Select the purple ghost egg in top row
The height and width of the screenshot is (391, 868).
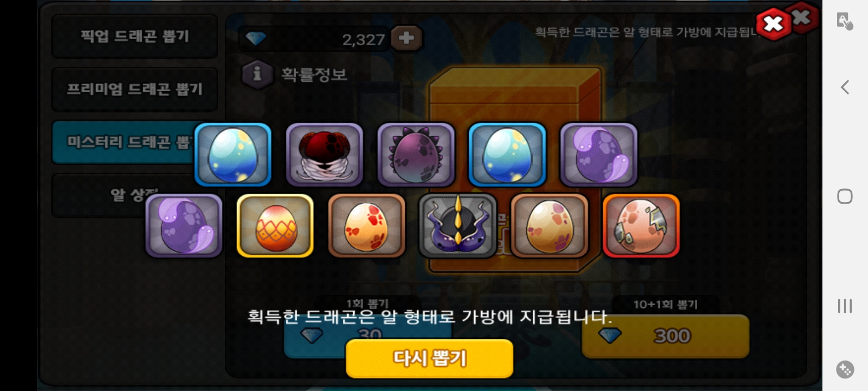tap(598, 155)
